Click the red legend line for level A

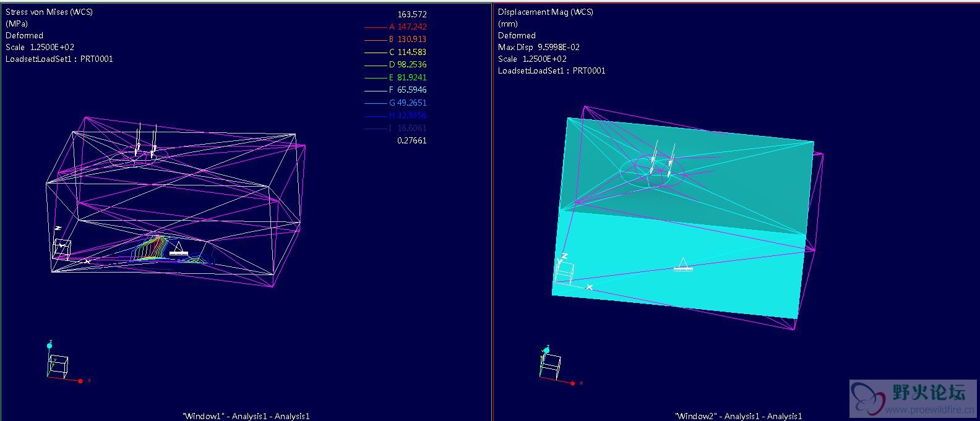[x=375, y=27]
